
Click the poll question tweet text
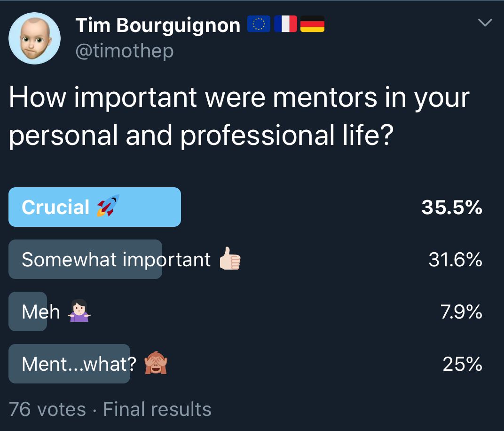(x=239, y=116)
